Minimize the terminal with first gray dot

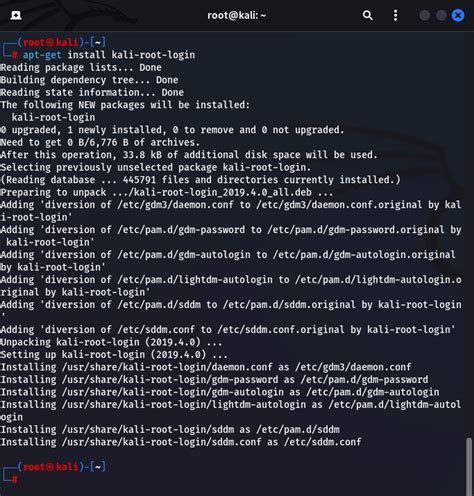(x=424, y=15)
